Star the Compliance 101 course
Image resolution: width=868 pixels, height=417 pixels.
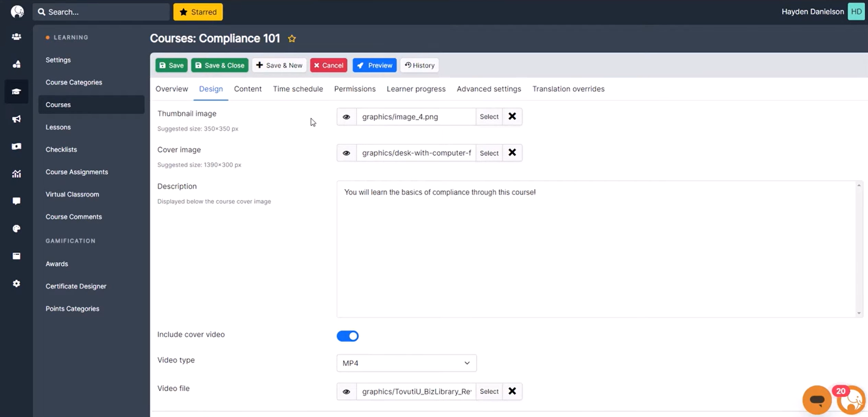291,38
